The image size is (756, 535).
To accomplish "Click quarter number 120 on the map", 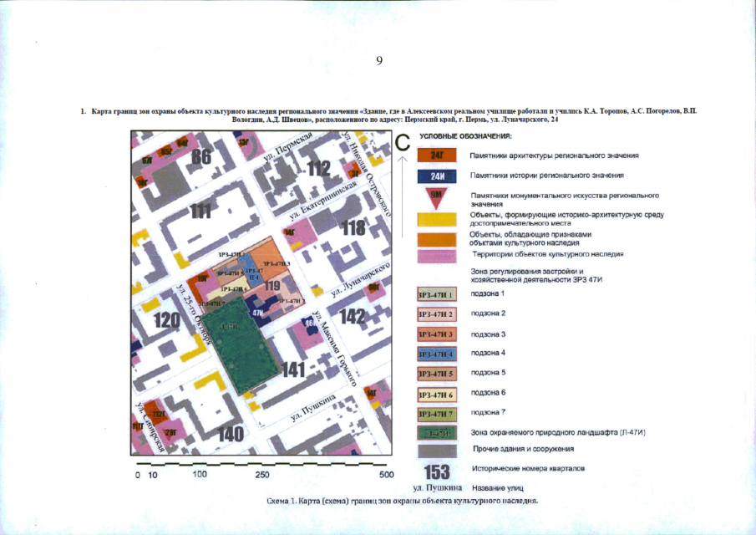I will 167,320.
